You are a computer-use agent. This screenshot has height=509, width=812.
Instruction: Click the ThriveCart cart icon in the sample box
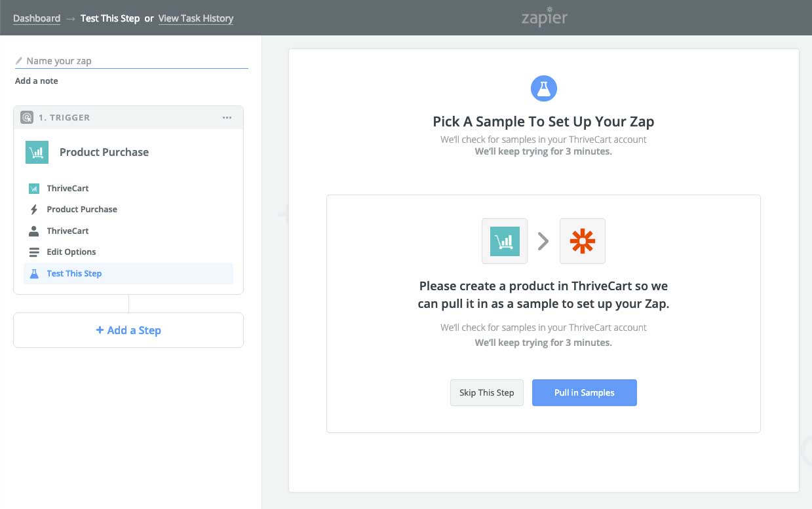coord(505,241)
